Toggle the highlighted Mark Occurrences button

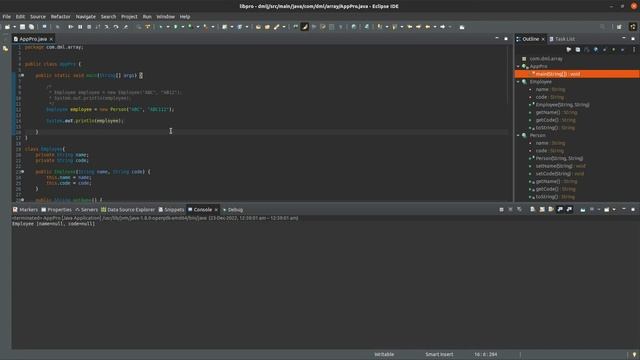(x=304, y=27)
